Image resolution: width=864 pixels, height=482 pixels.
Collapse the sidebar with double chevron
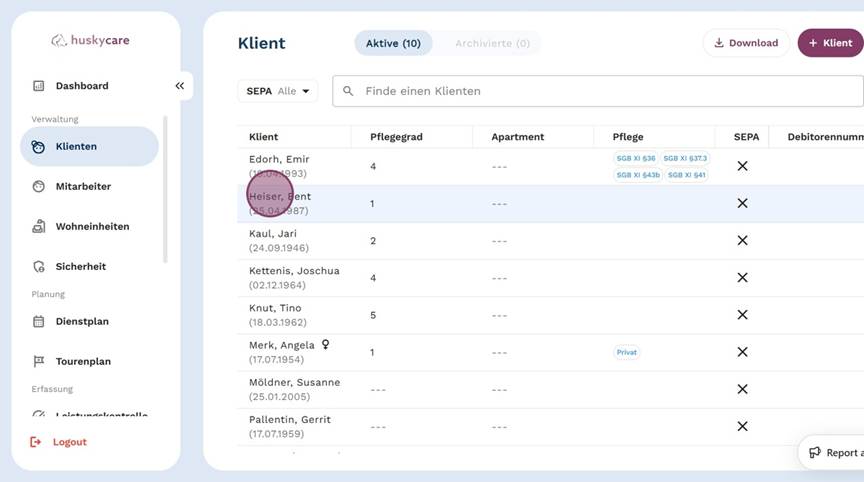180,86
